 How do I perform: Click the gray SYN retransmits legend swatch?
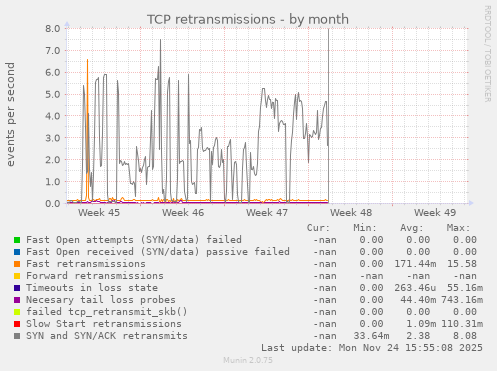(x=17, y=336)
